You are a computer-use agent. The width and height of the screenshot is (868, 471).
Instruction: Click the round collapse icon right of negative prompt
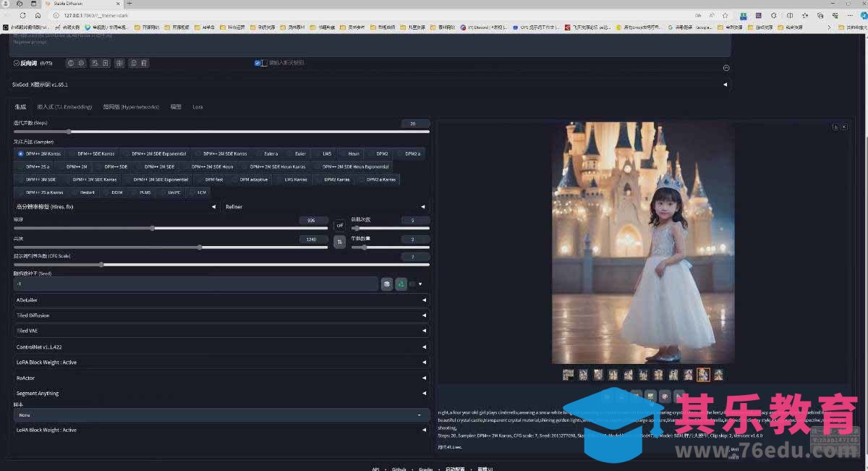pos(726,68)
